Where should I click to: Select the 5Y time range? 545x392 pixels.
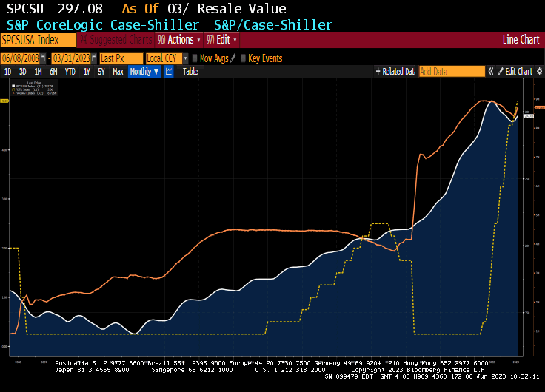click(x=102, y=72)
